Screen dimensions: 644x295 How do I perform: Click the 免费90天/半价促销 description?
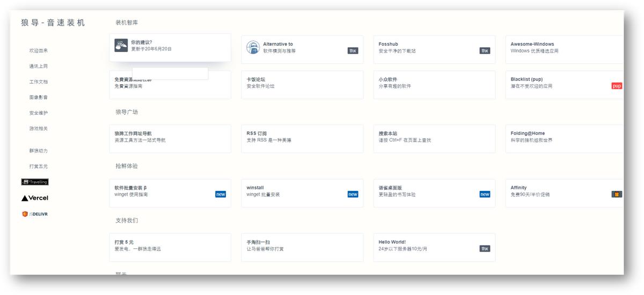[530, 195]
